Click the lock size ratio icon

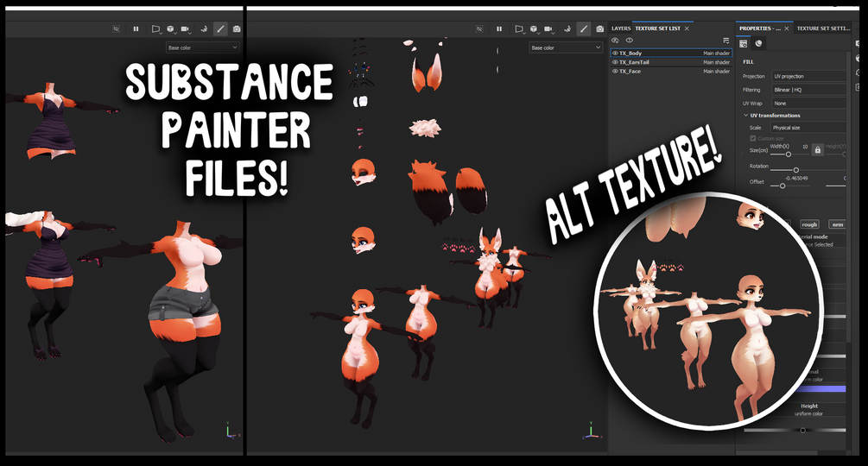818,149
